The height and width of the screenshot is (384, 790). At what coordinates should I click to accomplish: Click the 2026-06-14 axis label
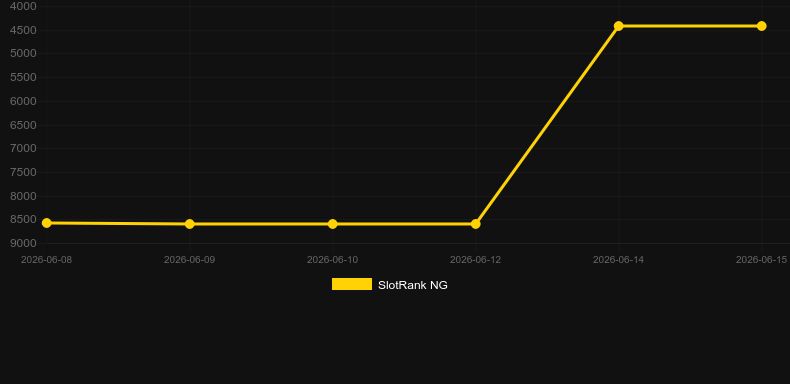[619, 260]
